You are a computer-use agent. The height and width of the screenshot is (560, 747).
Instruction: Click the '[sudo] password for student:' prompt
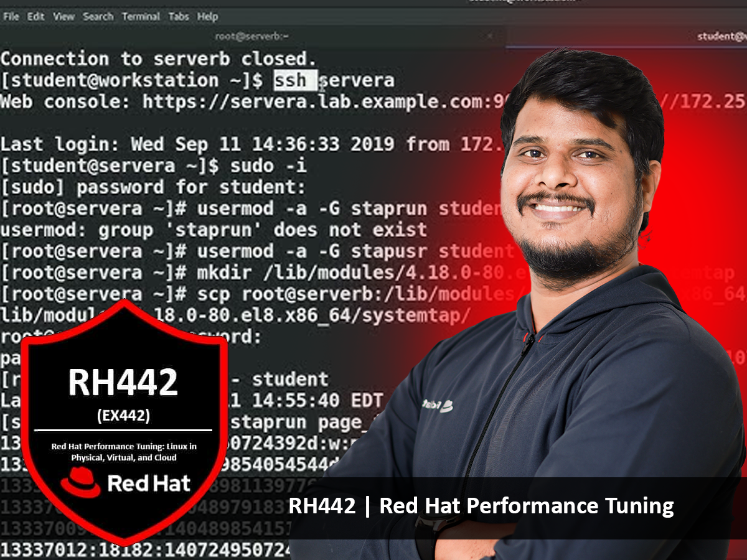point(153,187)
